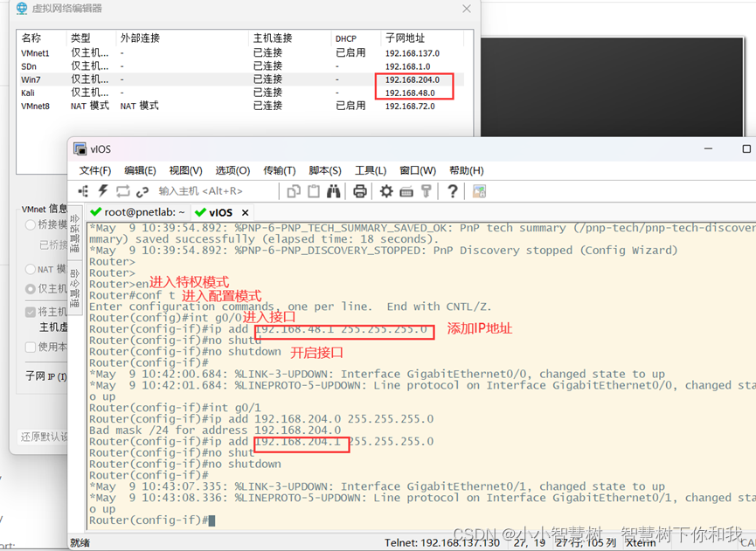This screenshot has height=551, width=756.
Task: Open Help question mark icon
Action: click(x=452, y=191)
